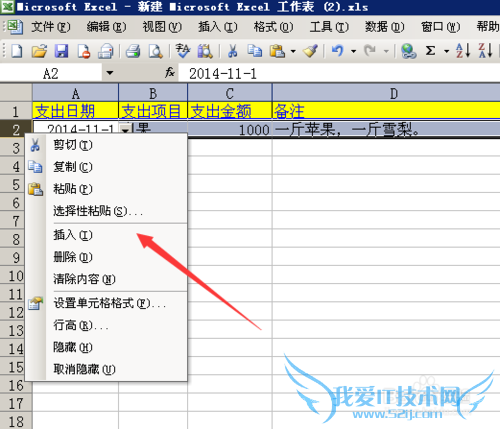The width and height of the screenshot is (500, 429).
Task: Click the formula bar showing 2014-11-1
Action: [339, 73]
